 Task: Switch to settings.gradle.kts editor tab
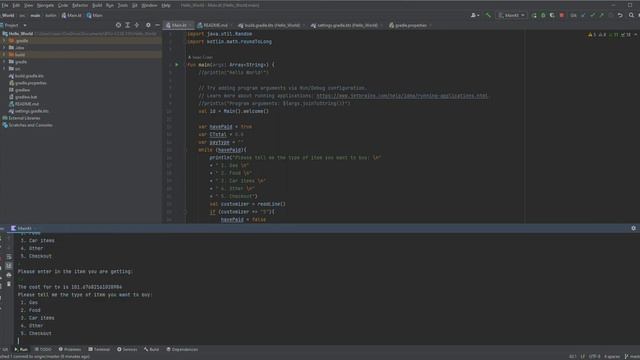pyautogui.click(x=347, y=25)
